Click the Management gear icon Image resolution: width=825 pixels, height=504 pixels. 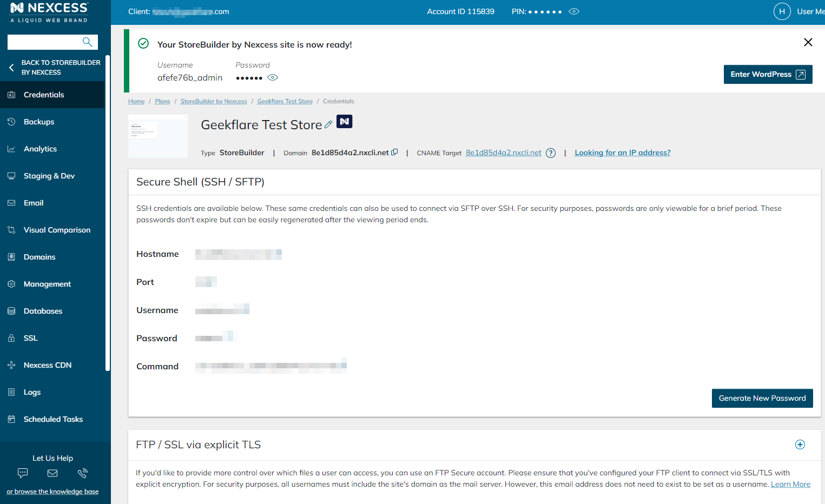(11, 284)
